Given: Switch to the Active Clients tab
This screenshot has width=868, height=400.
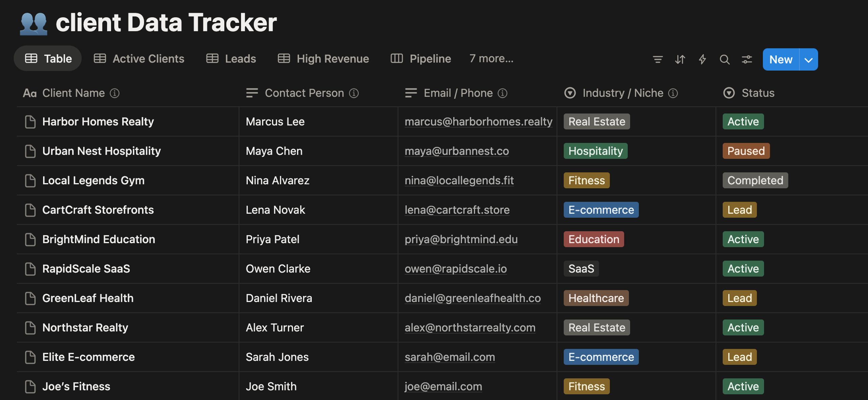Looking at the screenshot, I should tap(139, 59).
